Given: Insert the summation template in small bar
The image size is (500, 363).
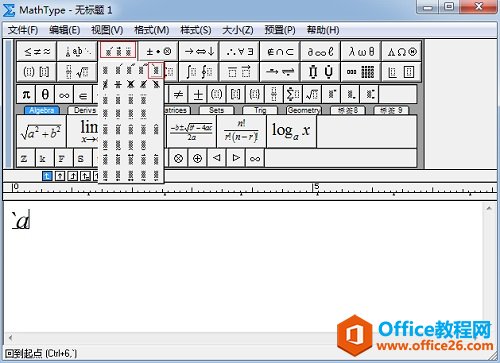Looking at the screenshot, I should [x=293, y=95].
